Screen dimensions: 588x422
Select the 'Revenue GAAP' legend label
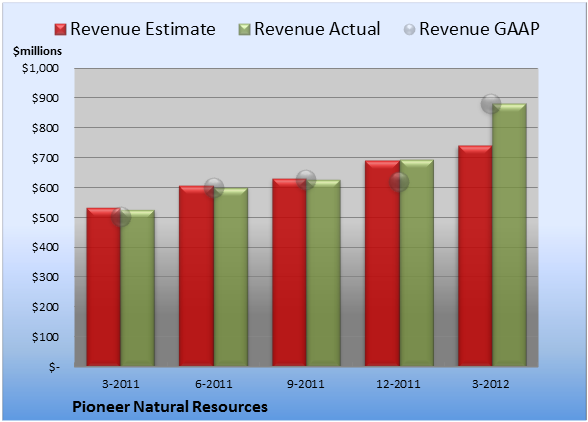(480, 29)
